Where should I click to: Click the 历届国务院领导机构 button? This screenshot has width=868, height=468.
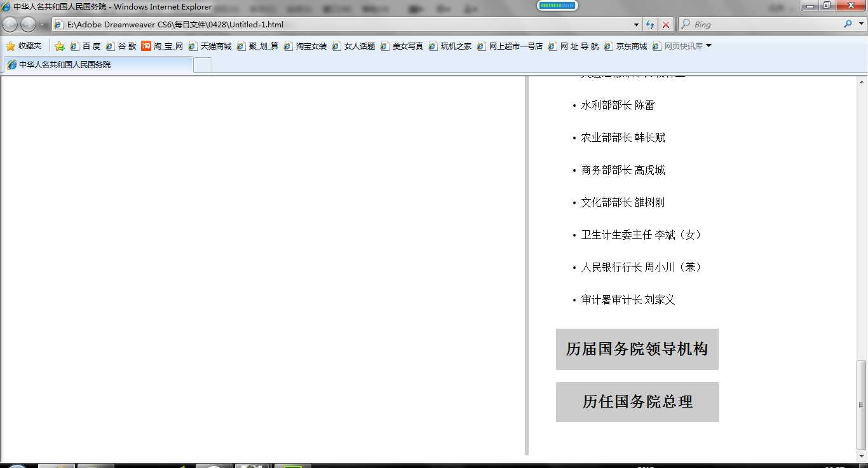tap(637, 349)
